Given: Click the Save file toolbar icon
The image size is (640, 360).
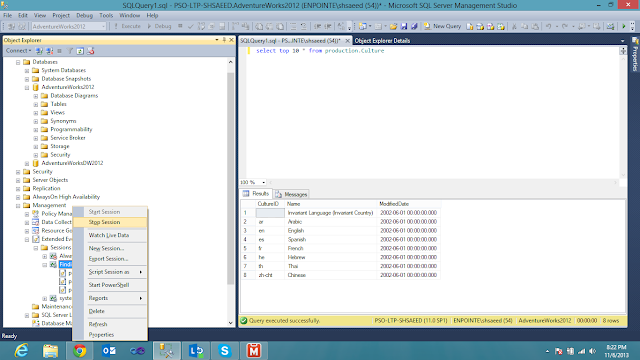Looking at the screenshot, I should click(404, 26).
